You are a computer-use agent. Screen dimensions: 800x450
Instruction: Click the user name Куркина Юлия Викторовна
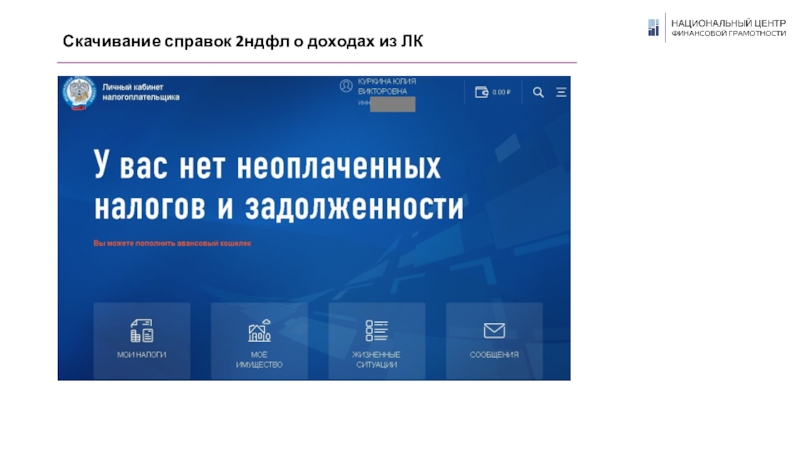point(388,86)
